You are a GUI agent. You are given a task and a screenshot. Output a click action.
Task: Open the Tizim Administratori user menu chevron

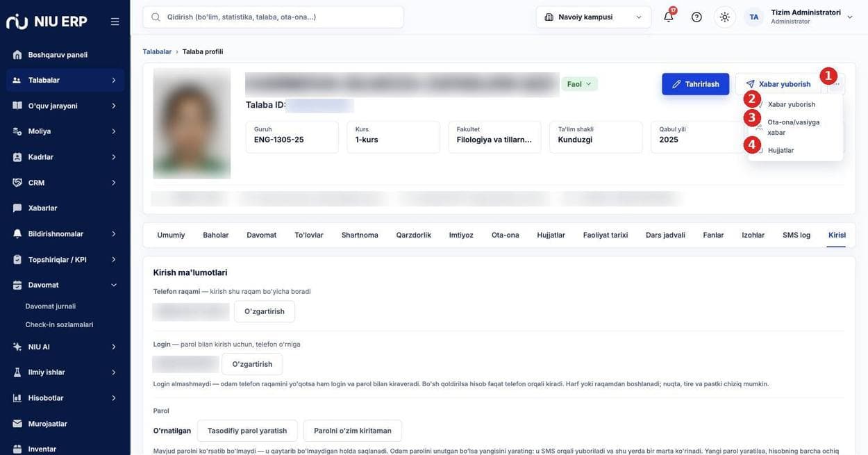pyautogui.click(x=850, y=17)
